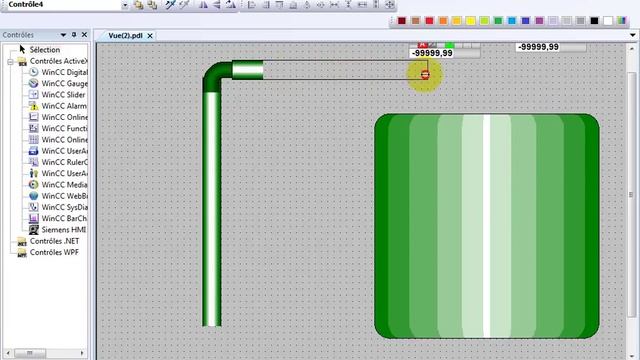Select the WinCC Gauge control

pyautogui.click(x=58, y=83)
